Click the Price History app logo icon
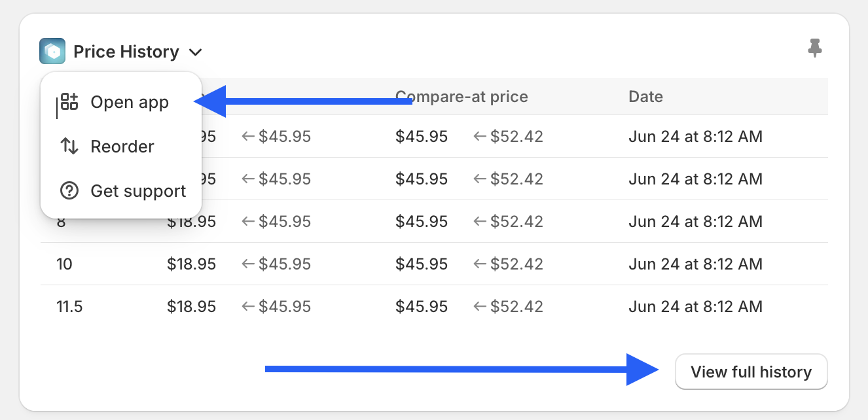The width and height of the screenshot is (868, 420). (52, 51)
